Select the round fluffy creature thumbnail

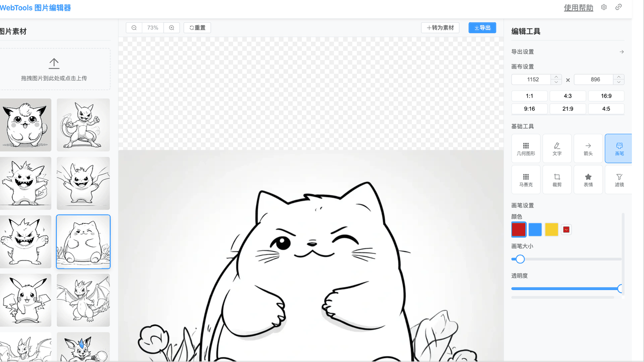(25, 125)
